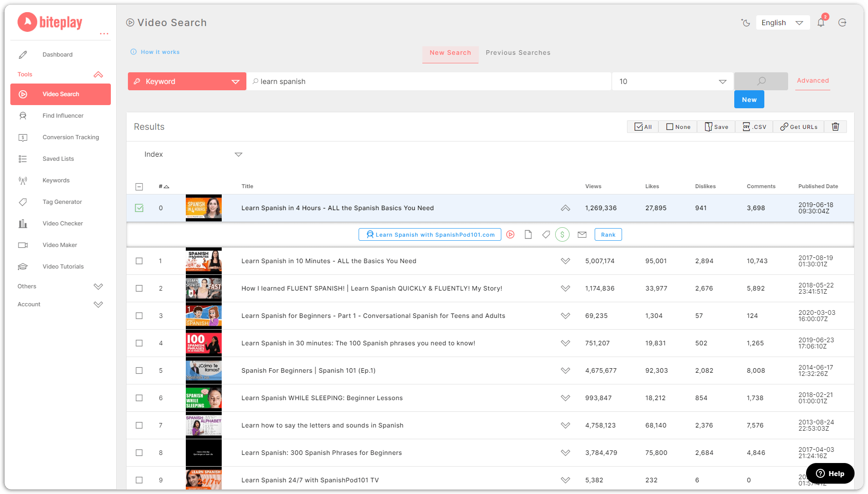Open the Saved Lists menu entry

point(58,159)
